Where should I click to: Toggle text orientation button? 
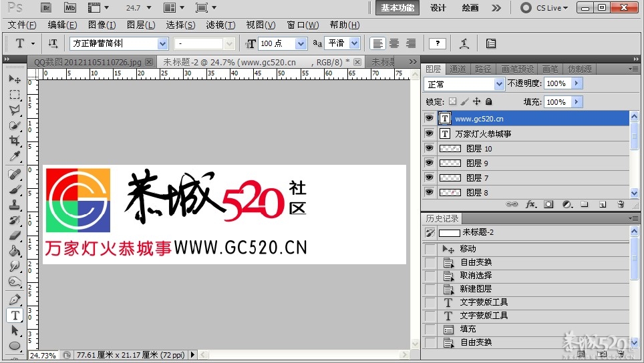[x=53, y=43]
